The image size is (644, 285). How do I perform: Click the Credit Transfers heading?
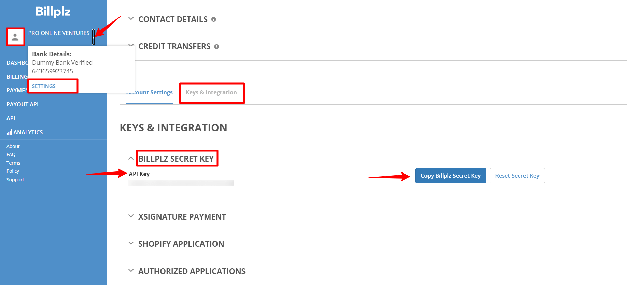click(174, 46)
